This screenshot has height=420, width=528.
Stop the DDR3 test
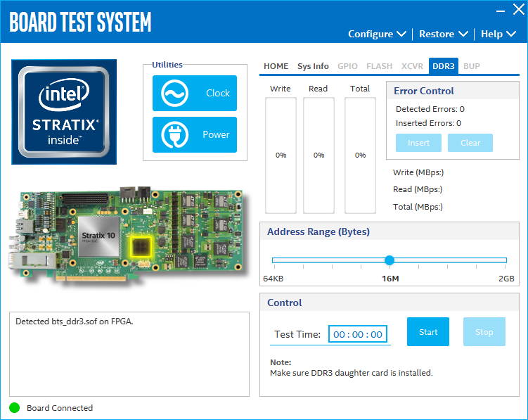point(484,331)
